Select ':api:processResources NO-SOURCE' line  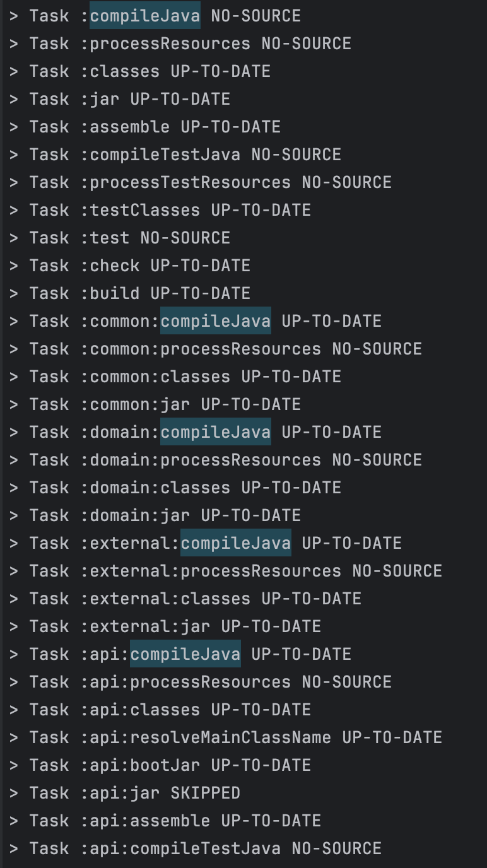(x=201, y=682)
